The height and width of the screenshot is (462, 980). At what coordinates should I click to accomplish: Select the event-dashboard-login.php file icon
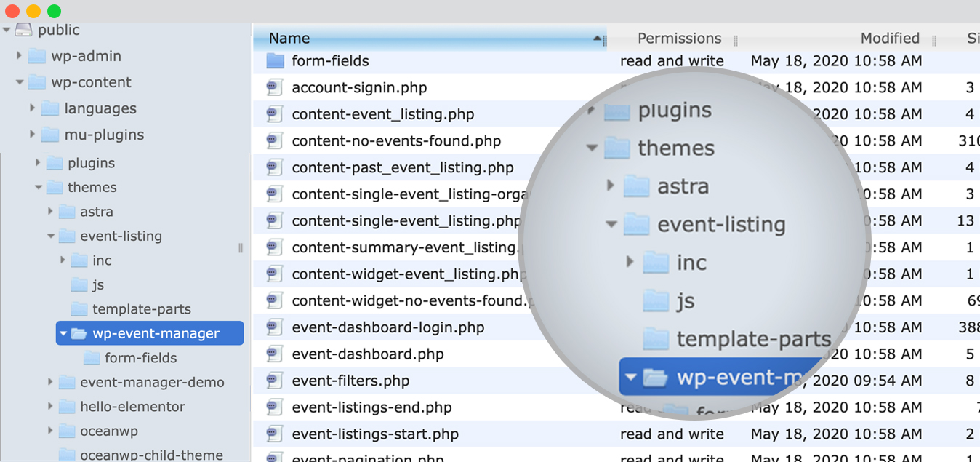tap(274, 327)
